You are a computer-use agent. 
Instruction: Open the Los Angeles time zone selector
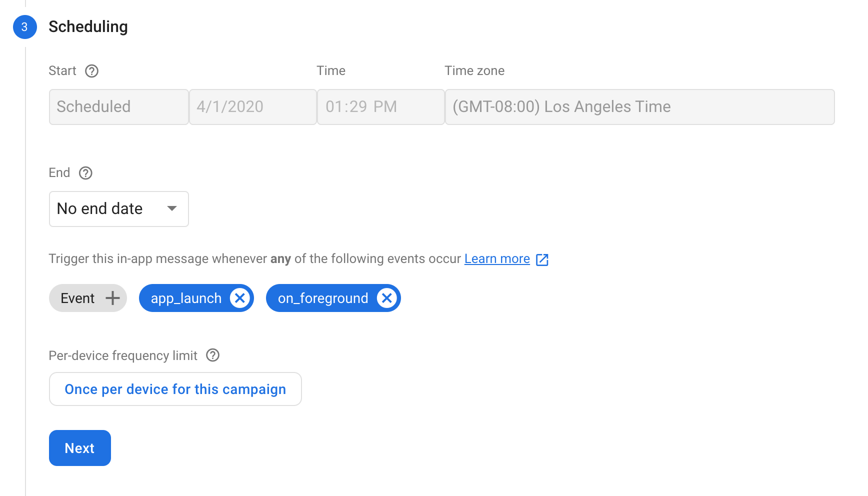coord(639,106)
